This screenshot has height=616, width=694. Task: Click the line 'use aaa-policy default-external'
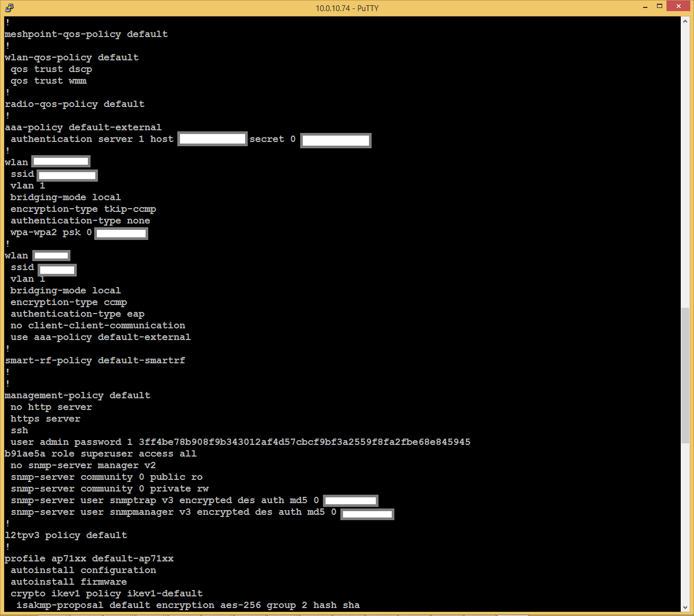point(101,337)
